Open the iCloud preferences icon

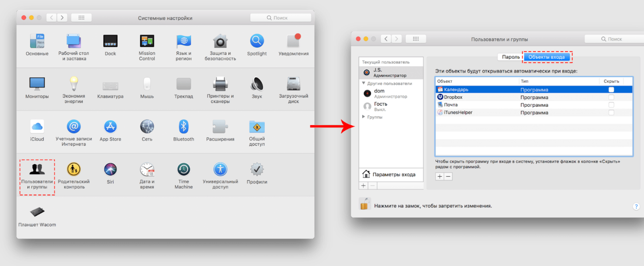pyautogui.click(x=37, y=127)
